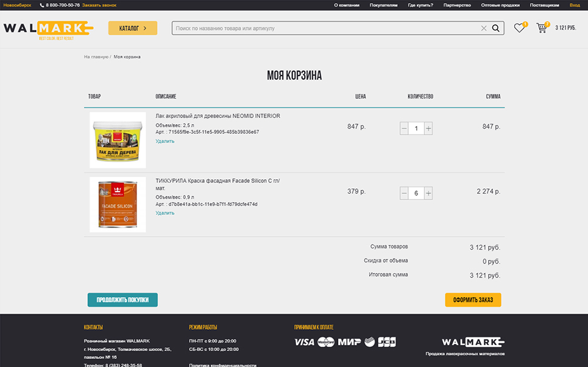
Task: Clear the search field with X
Action: coord(484,28)
